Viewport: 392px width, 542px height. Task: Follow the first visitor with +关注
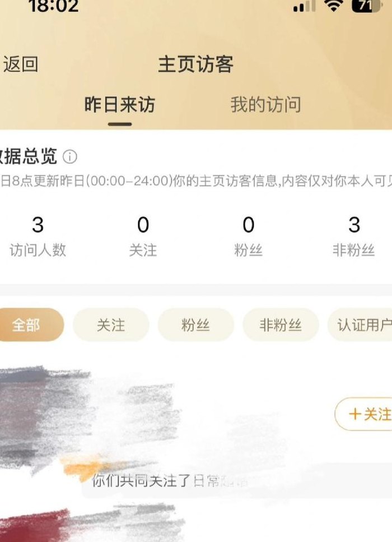(363, 414)
